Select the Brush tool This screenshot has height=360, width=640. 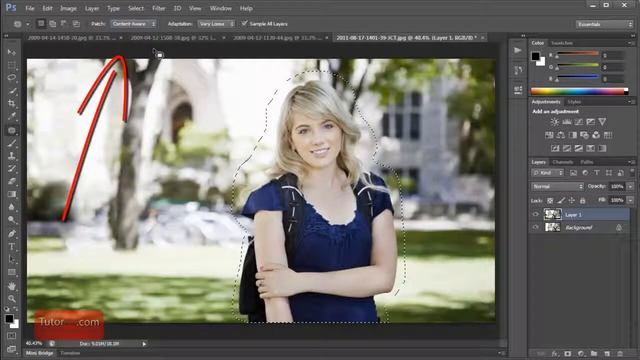tap(11, 143)
